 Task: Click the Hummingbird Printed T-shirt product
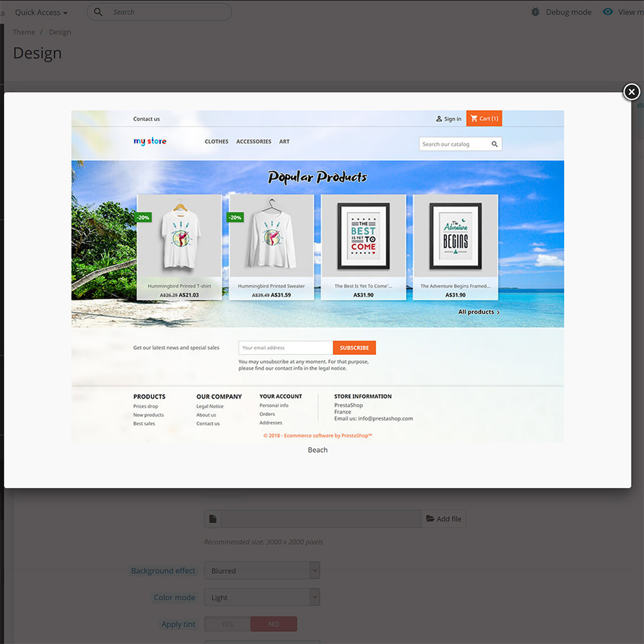pos(179,247)
